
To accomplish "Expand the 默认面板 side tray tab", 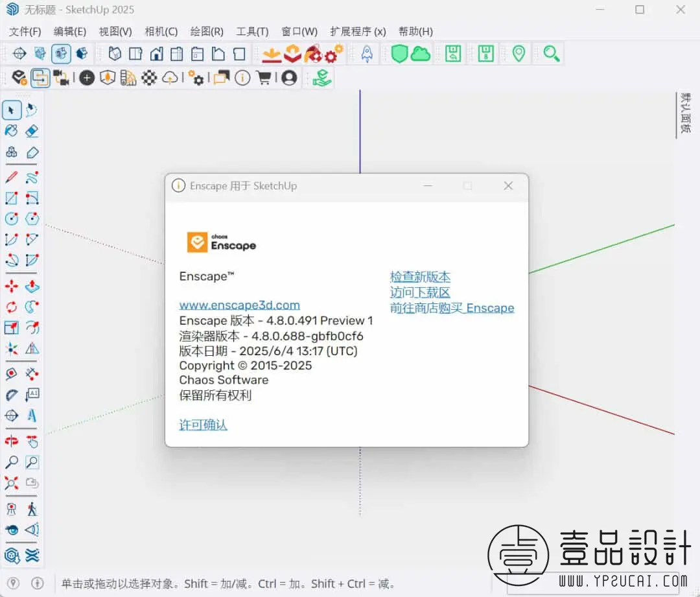I will click(x=685, y=113).
